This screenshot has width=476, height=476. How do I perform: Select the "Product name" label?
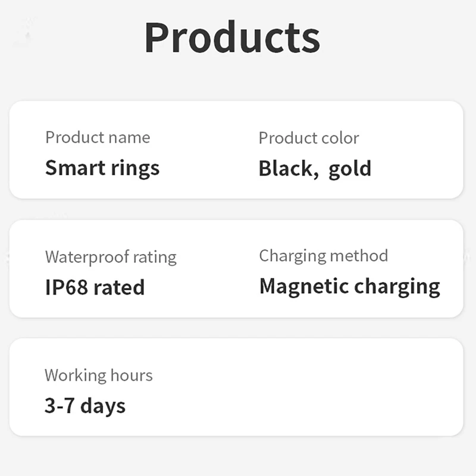tap(98, 137)
